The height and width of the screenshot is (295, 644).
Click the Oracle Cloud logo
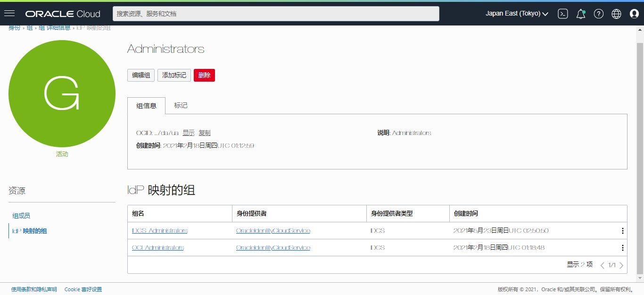tap(63, 14)
